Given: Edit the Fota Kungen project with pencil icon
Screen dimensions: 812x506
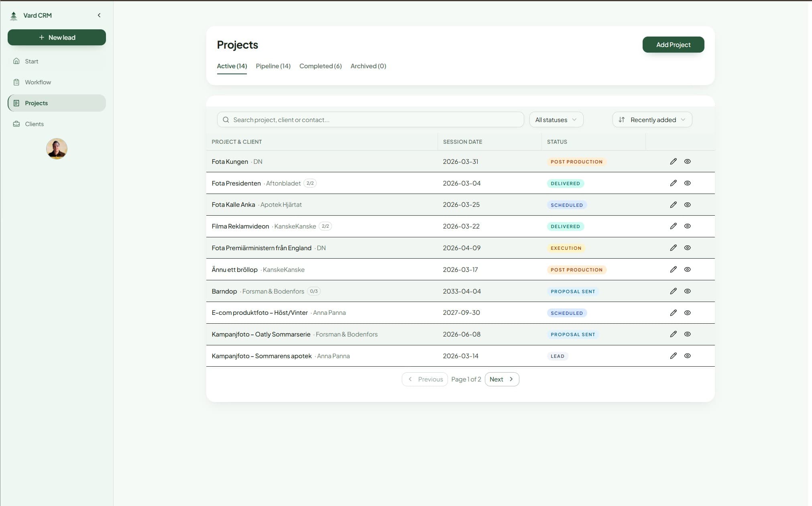Looking at the screenshot, I should point(673,161).
